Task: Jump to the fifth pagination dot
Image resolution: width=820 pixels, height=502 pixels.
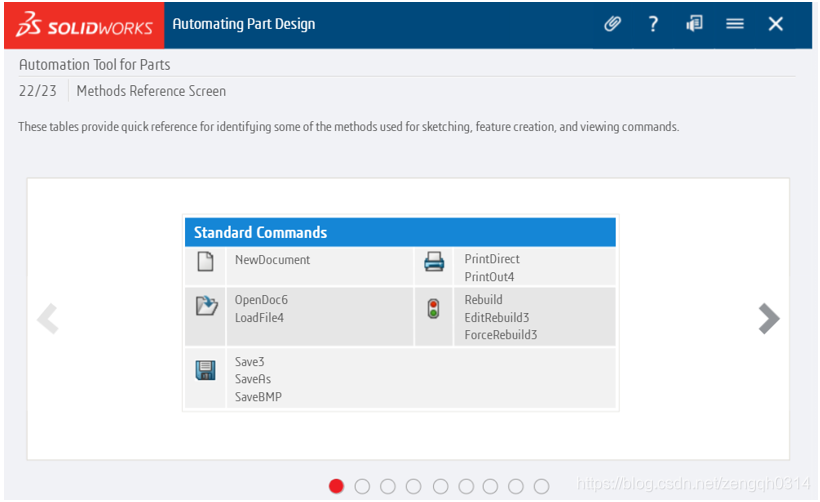Action: point(439,486)
